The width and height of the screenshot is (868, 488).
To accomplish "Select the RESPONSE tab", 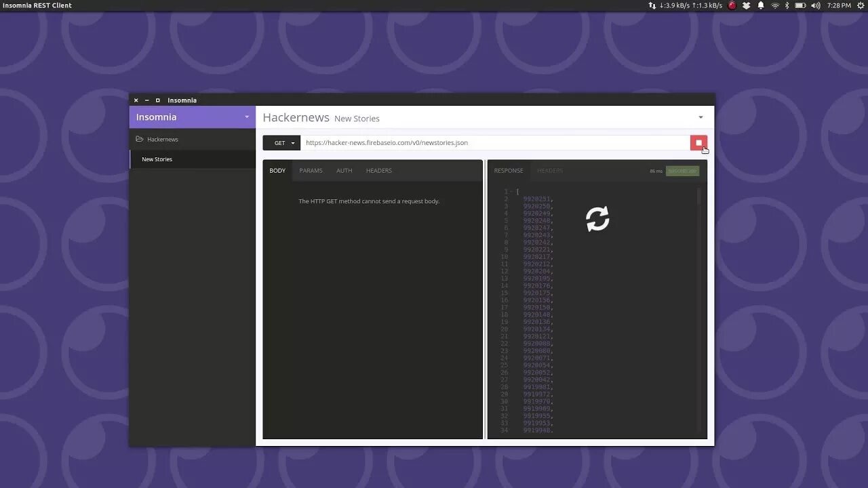I will click(509, 171).
